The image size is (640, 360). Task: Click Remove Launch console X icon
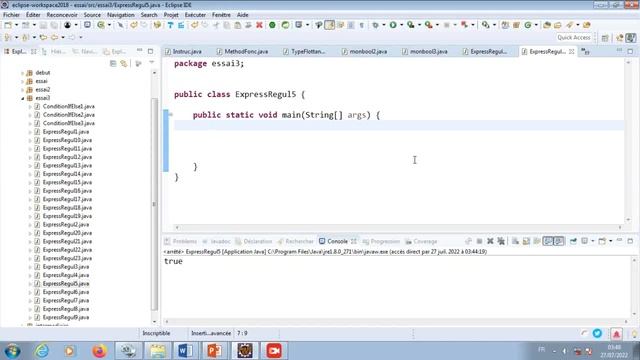490,241
